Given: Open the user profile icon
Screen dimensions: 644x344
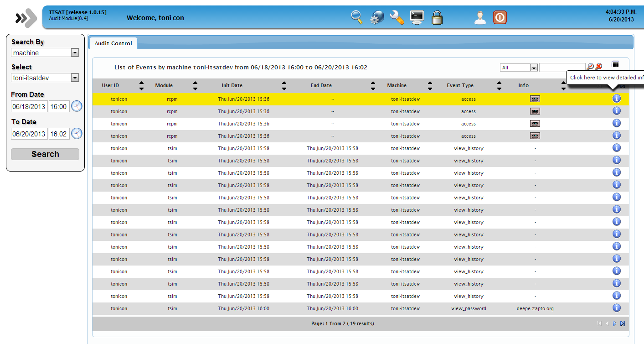Looking at the screenshot, I should click(479, 18).
